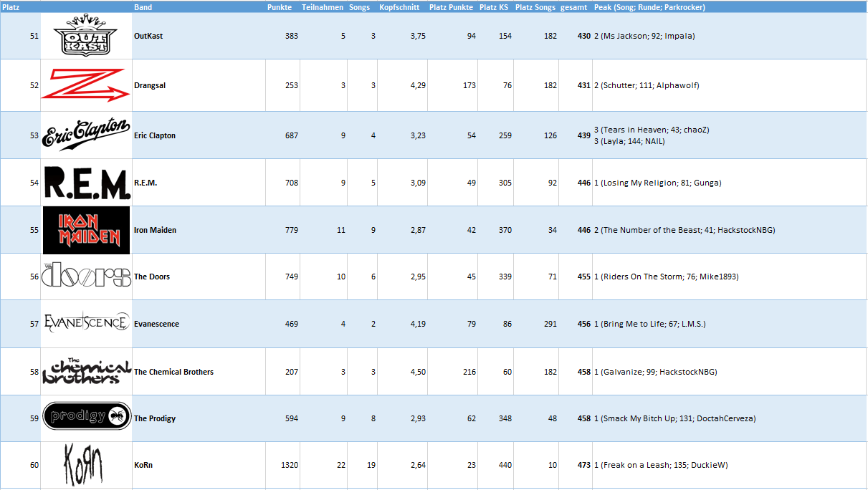
Task: Select the Songs column header
Action: tap(359, 7)
